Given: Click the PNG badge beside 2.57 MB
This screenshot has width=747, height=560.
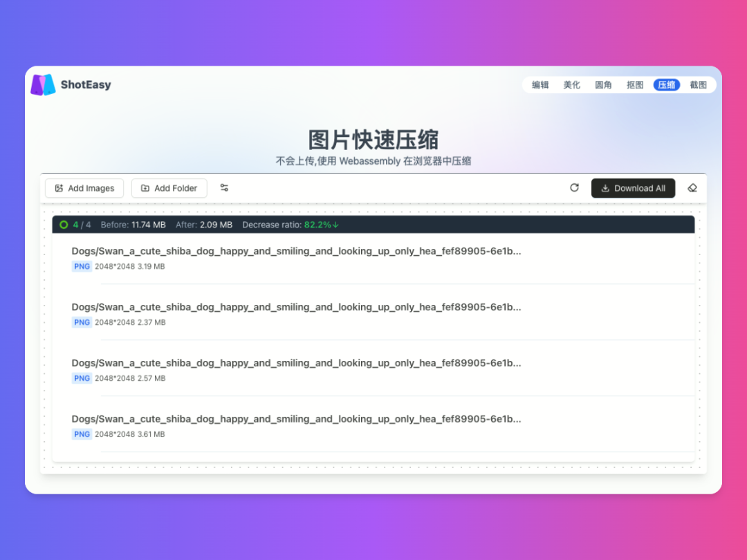Looking at the screenshot, I should [82, 378].
